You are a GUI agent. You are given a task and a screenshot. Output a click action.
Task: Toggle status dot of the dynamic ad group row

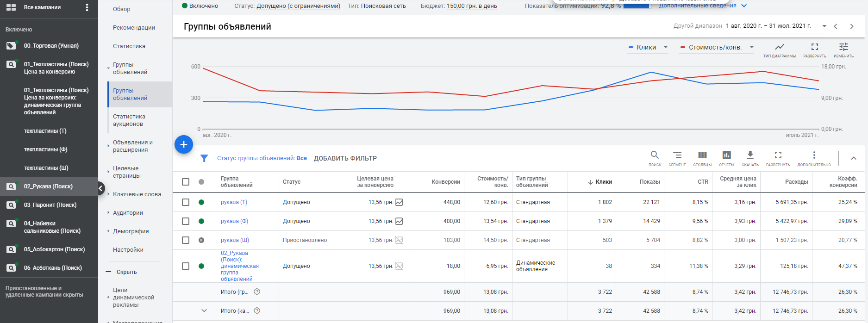click(x=201, y=266)
